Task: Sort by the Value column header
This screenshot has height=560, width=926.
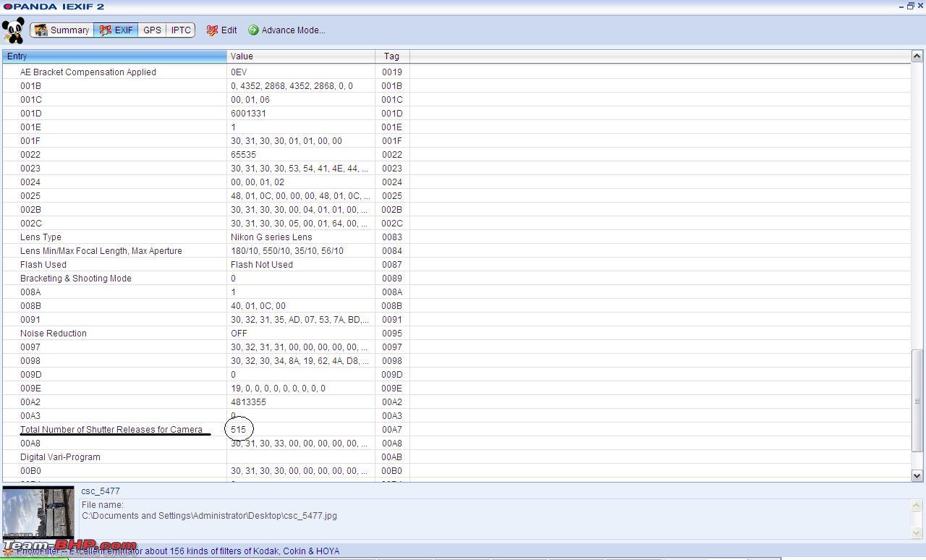Action: pyautogui.click(x=301, y=56)
